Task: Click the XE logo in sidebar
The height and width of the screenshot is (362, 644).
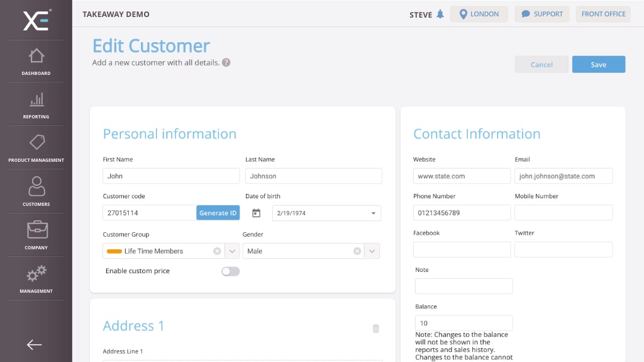Action: [x=36, y=20]
